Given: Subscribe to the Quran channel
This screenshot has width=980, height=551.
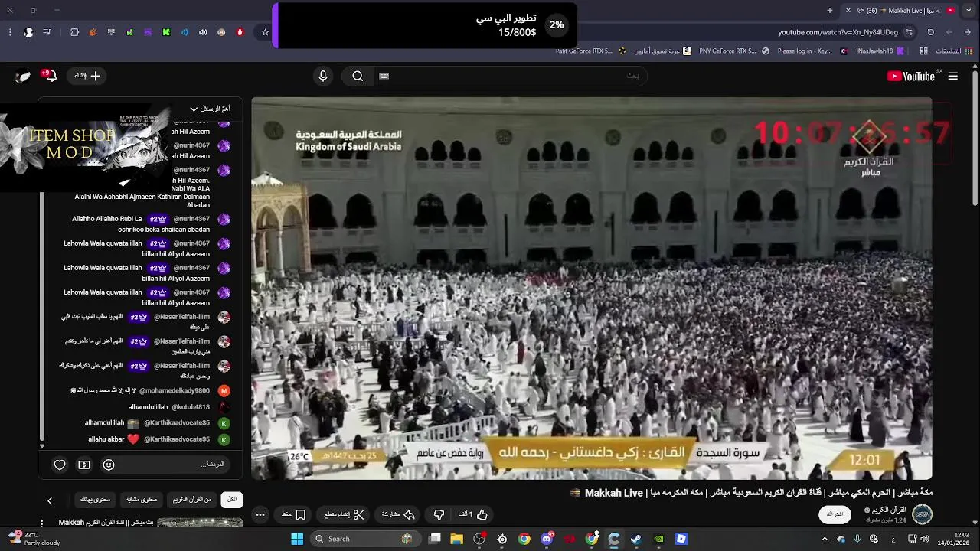Looking at the screenshot, I should point(835,514).
